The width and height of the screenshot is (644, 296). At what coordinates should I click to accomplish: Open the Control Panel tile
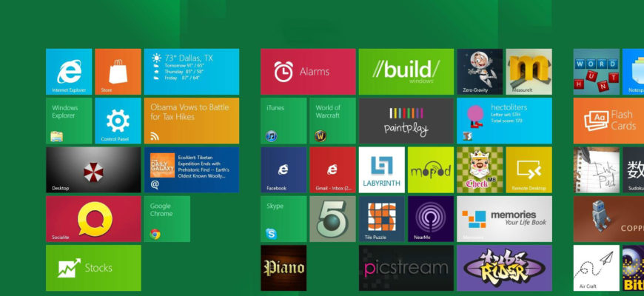pyautogui.click(x=118, y=121)
